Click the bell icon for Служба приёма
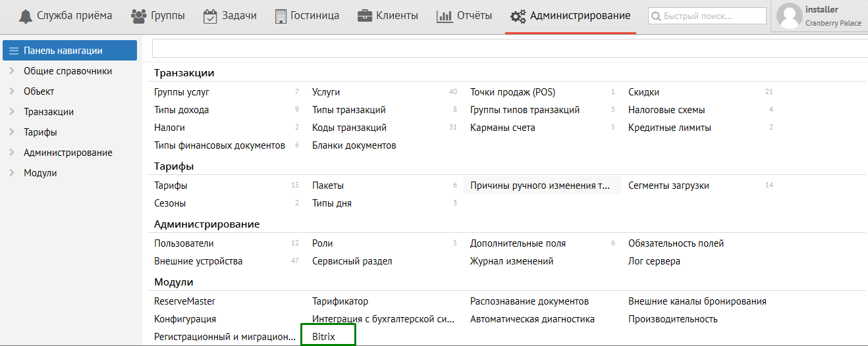 [26, 16]
